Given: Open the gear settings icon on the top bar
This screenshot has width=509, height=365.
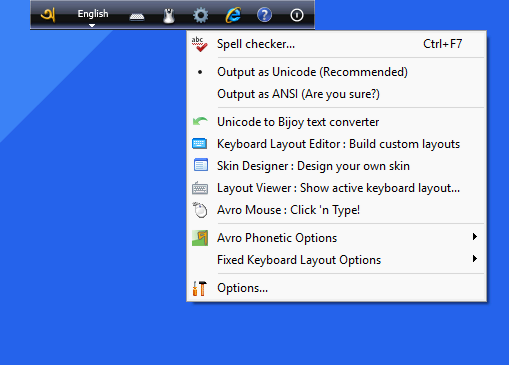Looking at the screenshot, I should click(201, 15).
